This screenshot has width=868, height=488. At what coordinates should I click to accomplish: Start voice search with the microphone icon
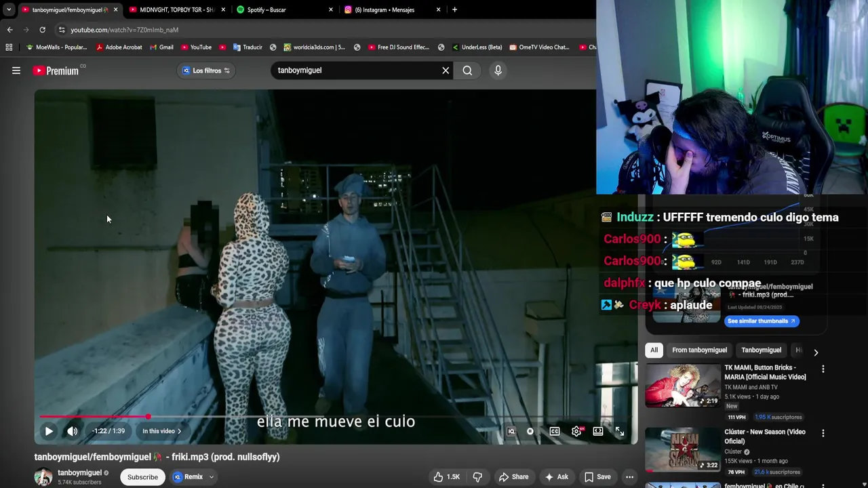coord(498,70)
